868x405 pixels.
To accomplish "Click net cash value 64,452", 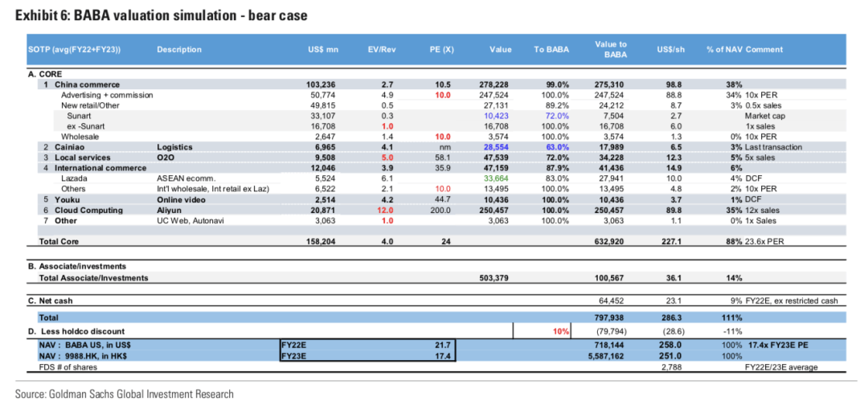I will click(612, 301).
